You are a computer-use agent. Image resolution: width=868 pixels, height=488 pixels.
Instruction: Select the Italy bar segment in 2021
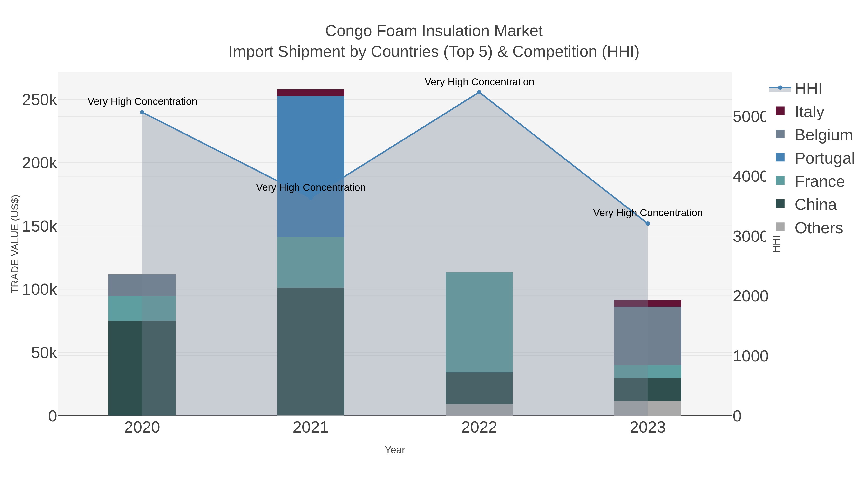(x=311, y=93)
